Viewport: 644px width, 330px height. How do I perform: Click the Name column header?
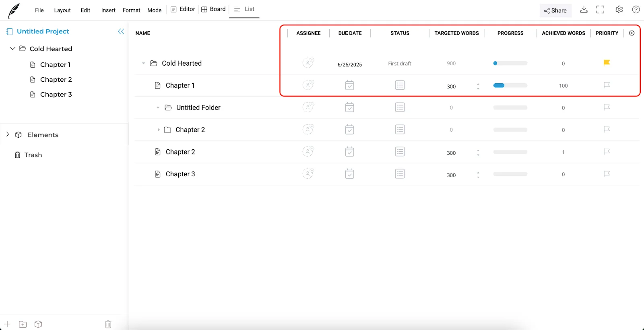pos(143,33)
